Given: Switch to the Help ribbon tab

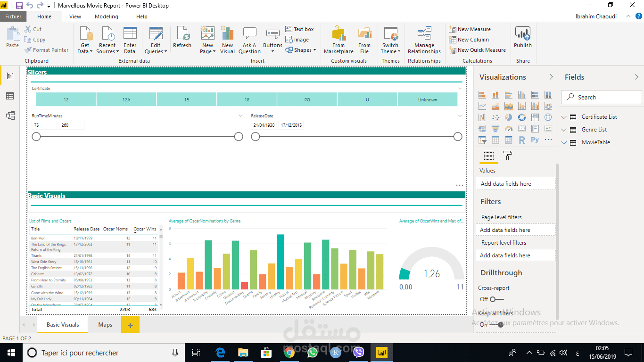Looking at the screenshot, I should (142, 16).
